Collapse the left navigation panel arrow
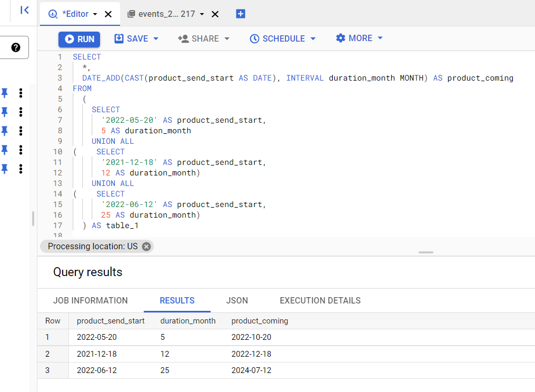535x392 pixels. point(25,10)
